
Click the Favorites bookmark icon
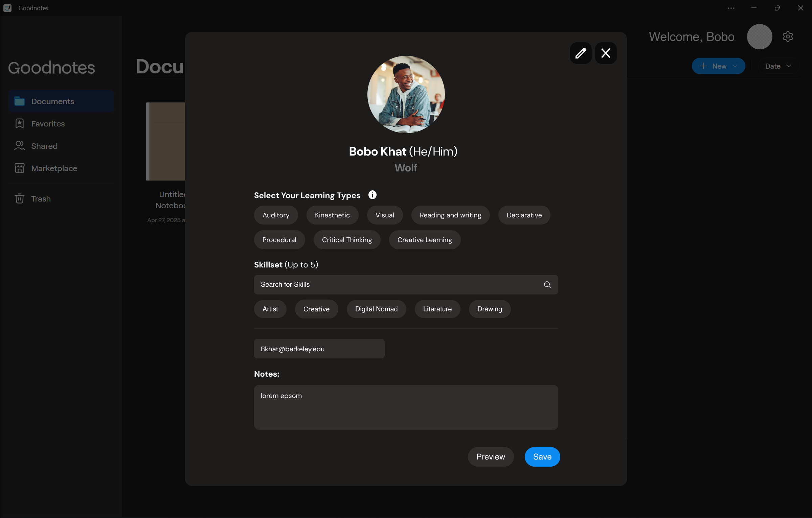pos(20,123)
